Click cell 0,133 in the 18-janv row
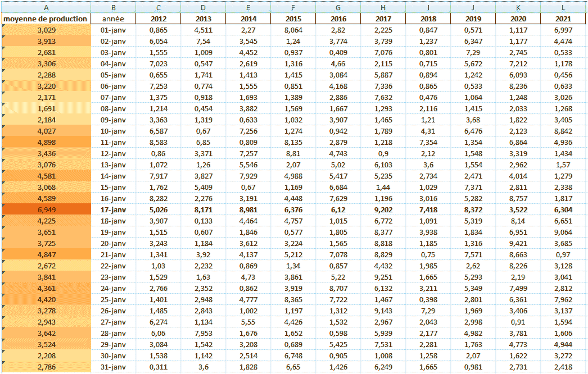 tap(203, 221)
